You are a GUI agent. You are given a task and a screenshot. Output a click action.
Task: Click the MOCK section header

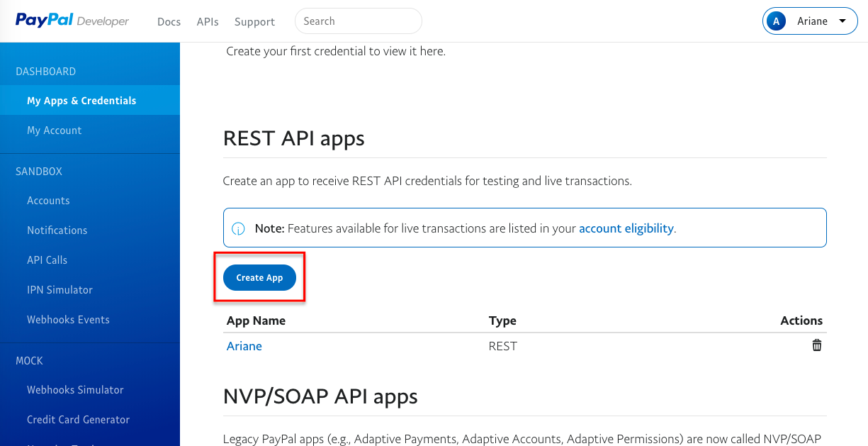(x=30, y=361)
